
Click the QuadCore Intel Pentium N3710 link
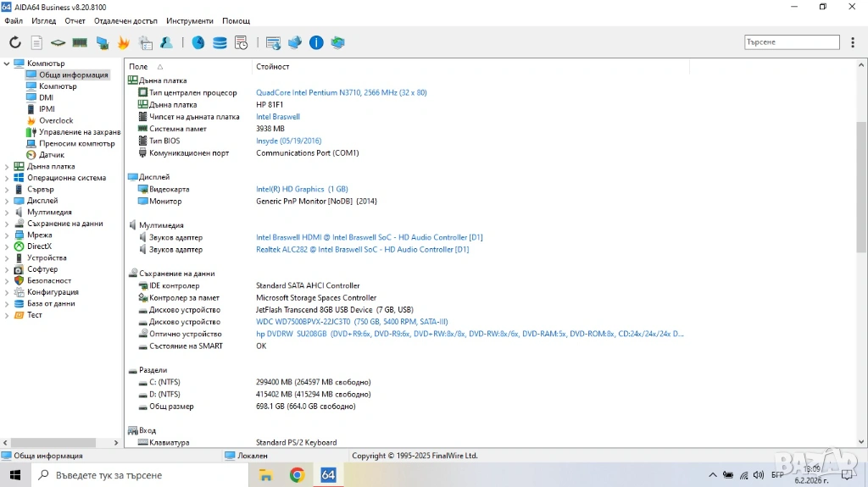pos(341,92)
